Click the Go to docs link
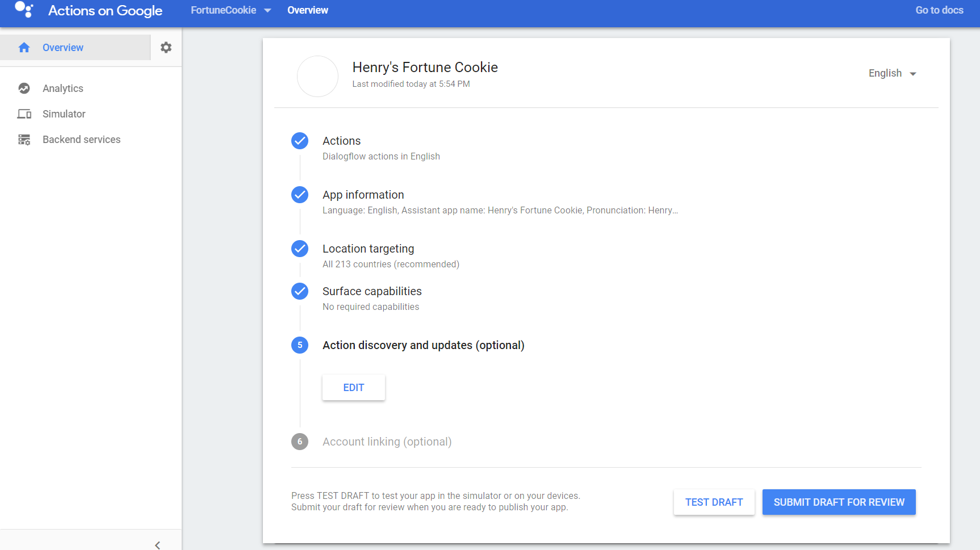This screenshot has width=980, height=550. click(x=939, y=10)
